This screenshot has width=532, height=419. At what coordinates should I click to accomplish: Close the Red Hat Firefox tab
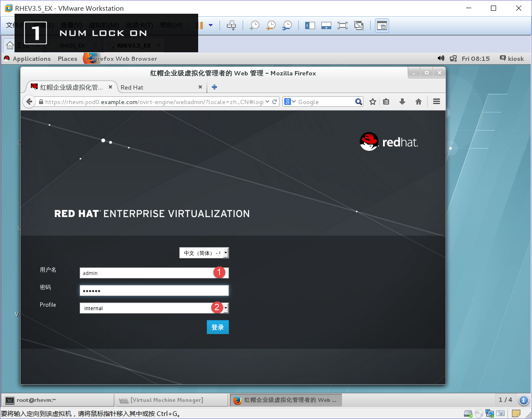pos(200,87)
